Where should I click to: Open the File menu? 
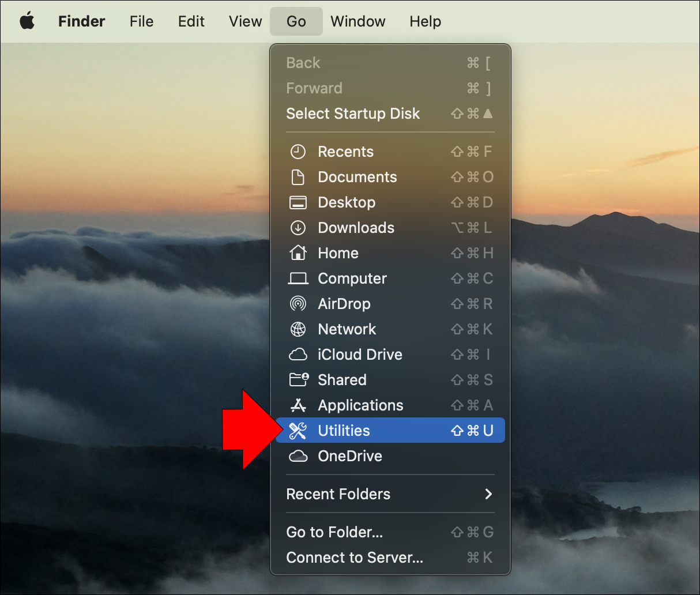pyautogui.click(x=141, y=21)
